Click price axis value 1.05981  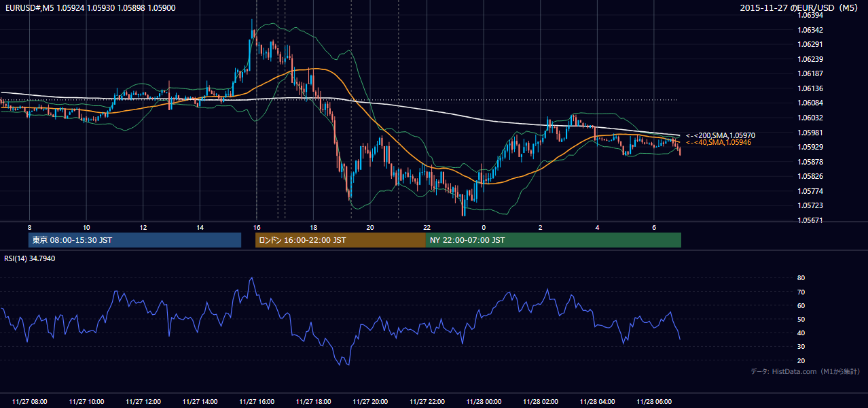812,133
